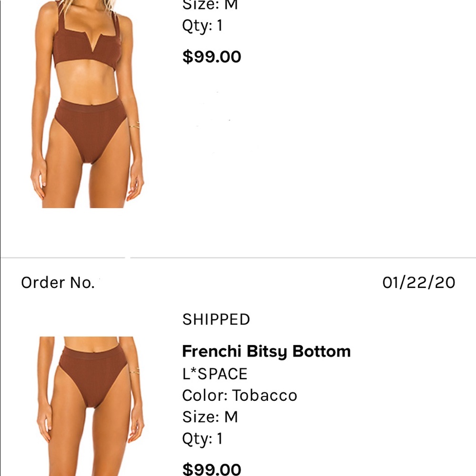This screenshot has width=476, height=476.
Task: Select the Color: Tobacco detail text
Action: (x=239, y=395)
